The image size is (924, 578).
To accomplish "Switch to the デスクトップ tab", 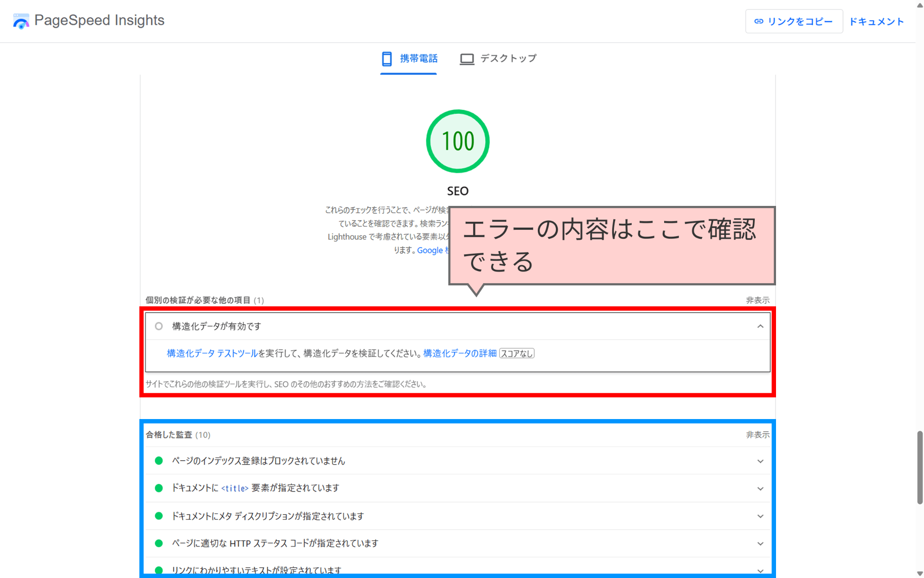I will 508,59.
